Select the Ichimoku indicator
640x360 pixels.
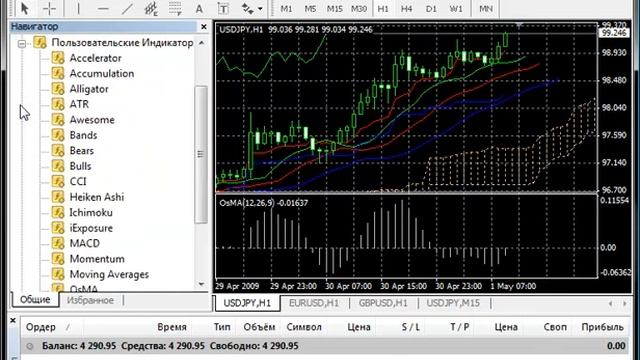coord(91,213)
